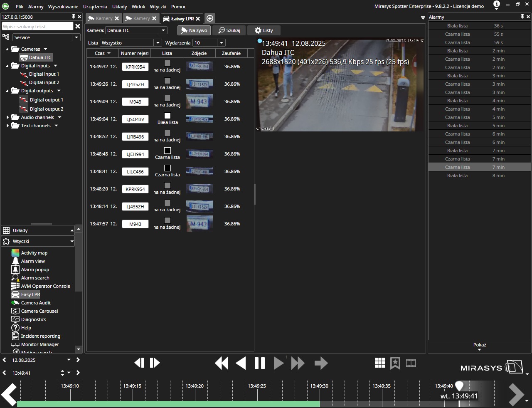Click the fast rewind double-arrow icon
Image resolution: width=532 pixels, height=408 pixels.
click(222, 363)
